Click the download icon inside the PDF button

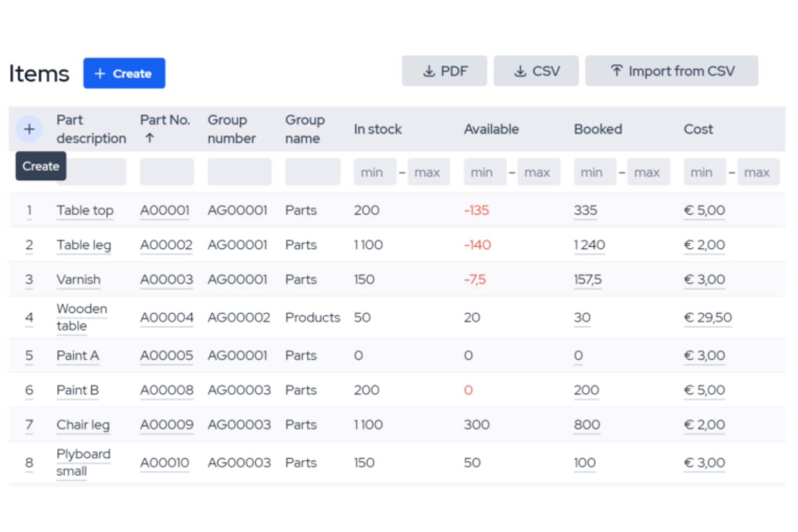pyautogui.click(x=429, y=71)
